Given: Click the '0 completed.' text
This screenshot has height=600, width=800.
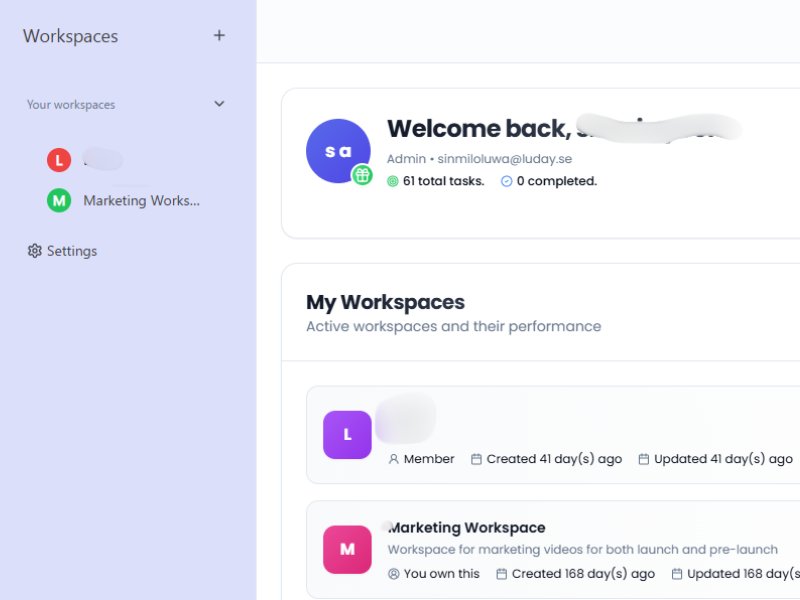Looking at the screenshot, I should [x=557, y=181].
